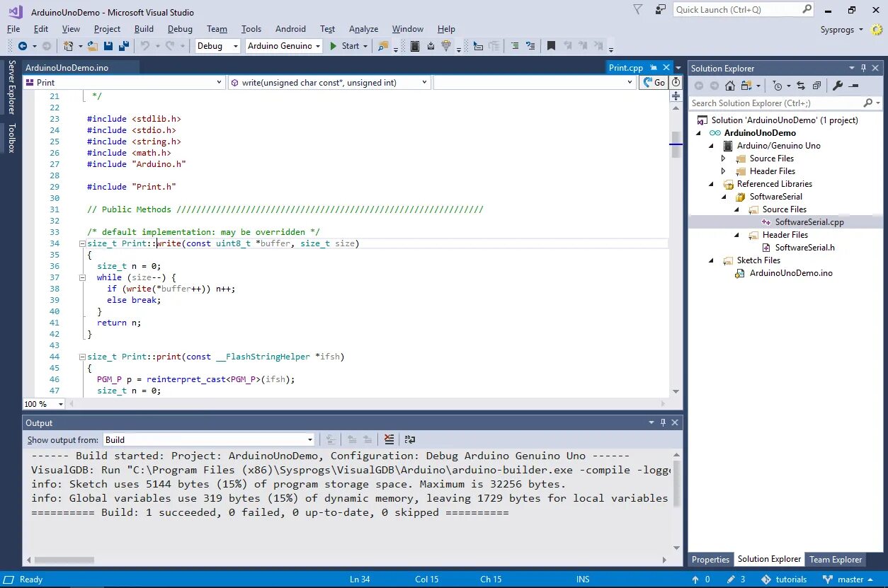Click the switch views icon in Solution Explorer

746,86
